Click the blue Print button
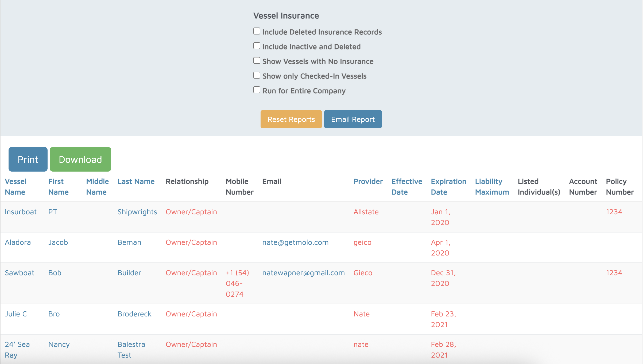Viewport: 643px width, 364px height. pyautogui.click(x=28, y=159)
